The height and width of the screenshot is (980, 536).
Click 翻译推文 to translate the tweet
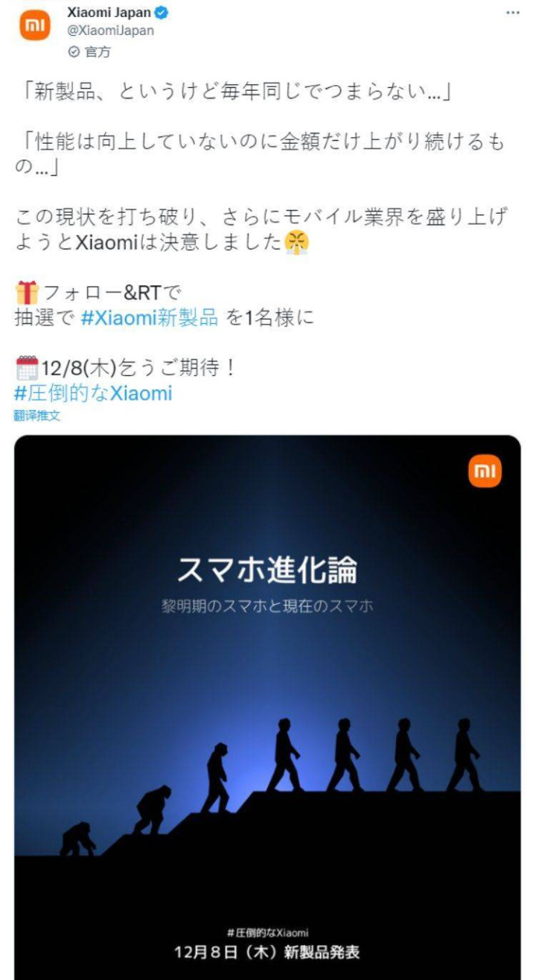pyautogui.click(x=36, y=416)
